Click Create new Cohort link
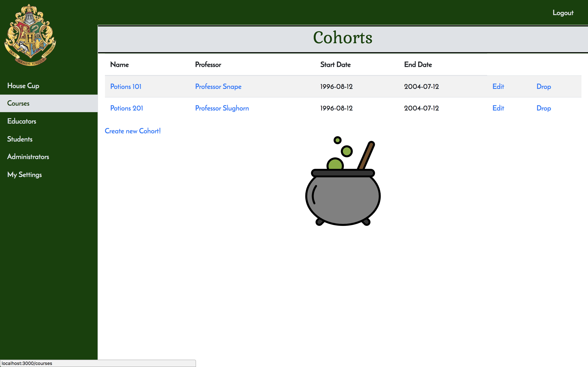The image size is (588, 367). (x=133, y=131)
